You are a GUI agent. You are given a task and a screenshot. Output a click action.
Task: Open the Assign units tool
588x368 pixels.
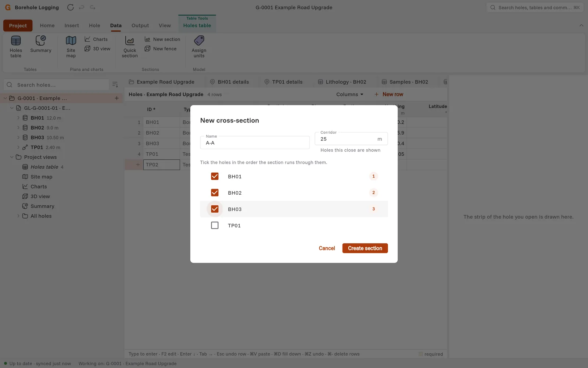click(199, 46)
